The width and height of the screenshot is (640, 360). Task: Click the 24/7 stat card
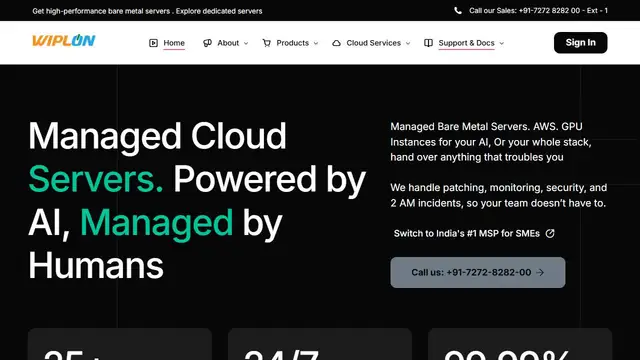pos(320,344)
